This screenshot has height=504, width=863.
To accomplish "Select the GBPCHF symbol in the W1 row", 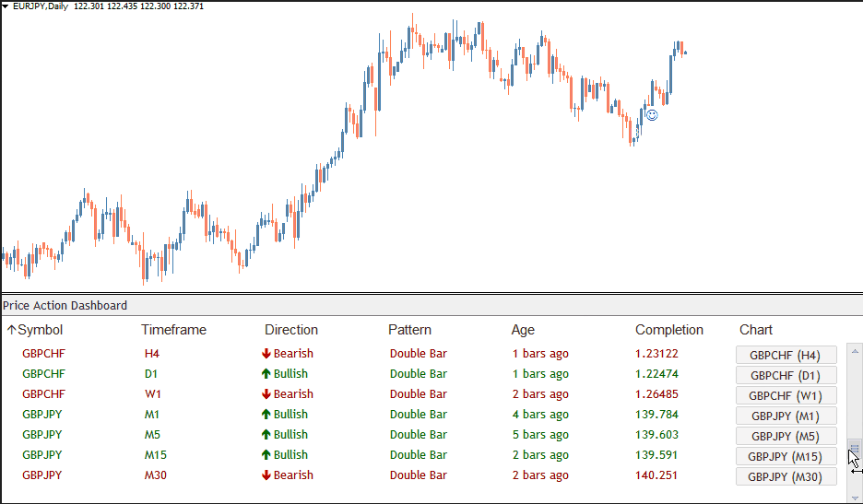I will tap(43, 394).
